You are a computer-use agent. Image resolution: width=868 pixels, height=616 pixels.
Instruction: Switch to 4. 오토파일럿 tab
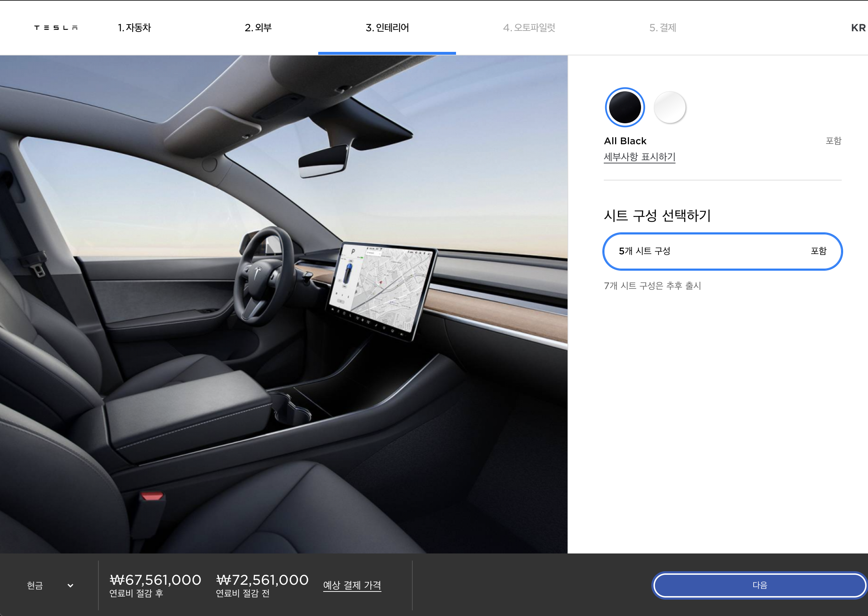click(x=528, y=28)
